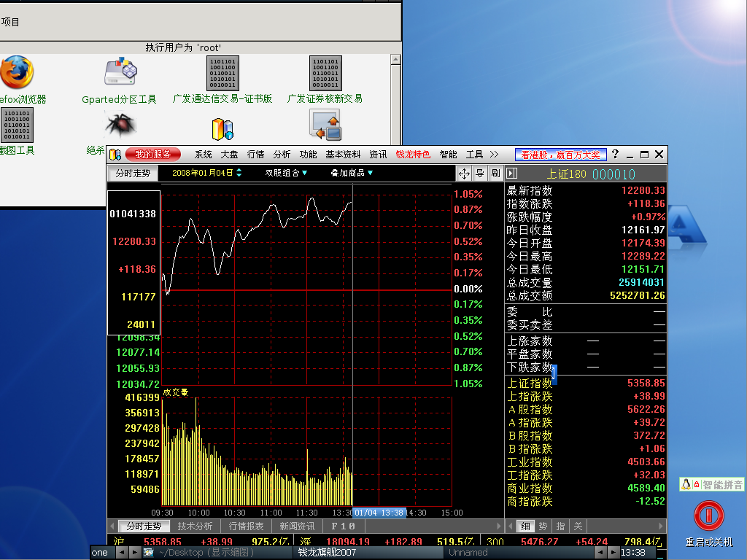The image size is (747, 560).
Task: Open the 资讯 menu
Action: point(378,155)
